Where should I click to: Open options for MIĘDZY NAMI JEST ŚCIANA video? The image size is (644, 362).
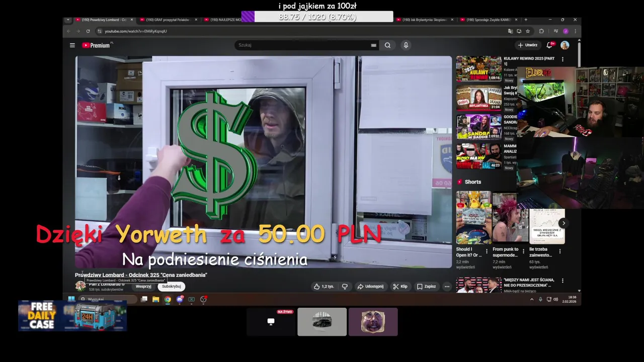pos(562,281)
